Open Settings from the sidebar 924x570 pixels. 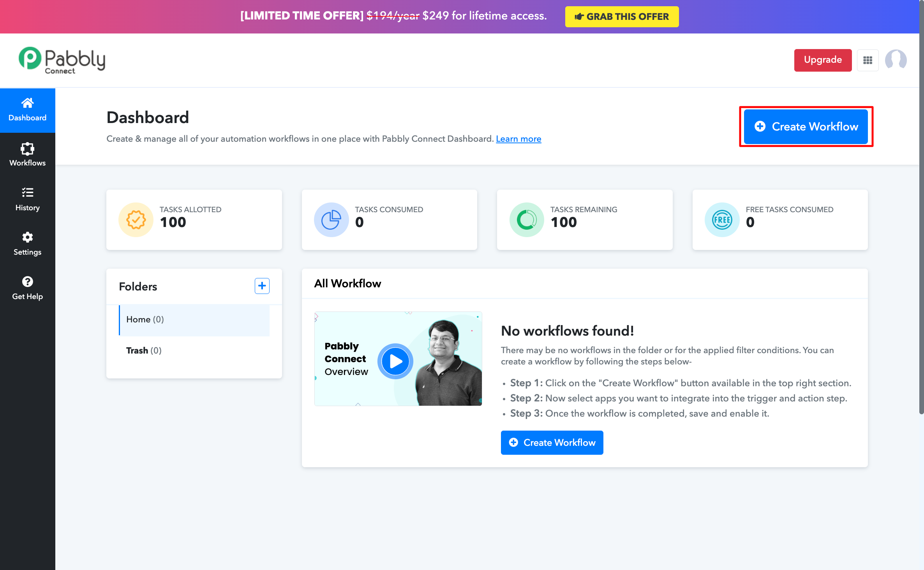(27, 244)
